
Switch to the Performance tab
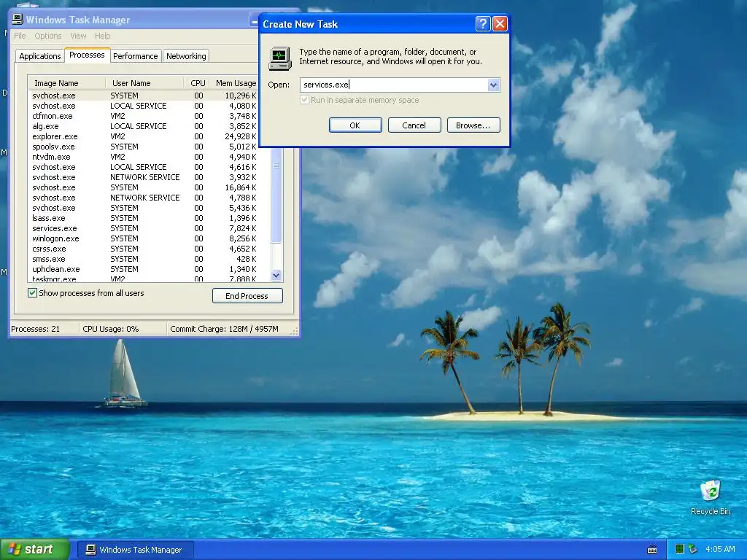[x=135, y=56]
